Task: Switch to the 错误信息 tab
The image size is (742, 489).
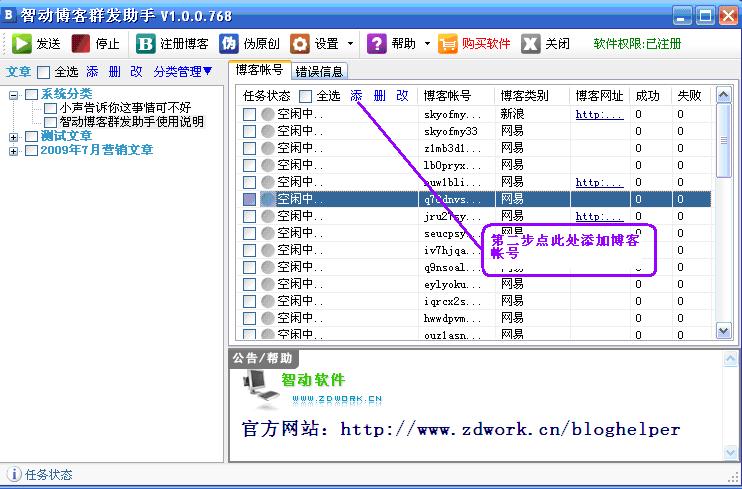Action: coord(320,71)
